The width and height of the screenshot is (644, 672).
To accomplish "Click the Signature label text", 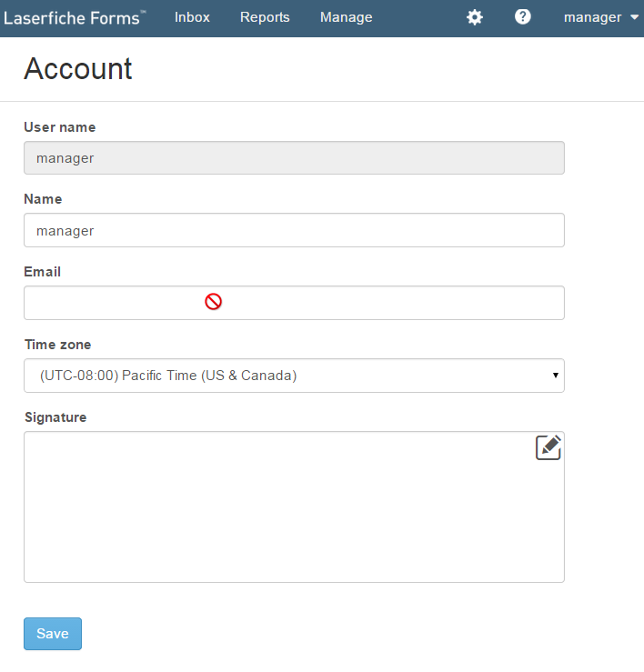I will 55,417.
